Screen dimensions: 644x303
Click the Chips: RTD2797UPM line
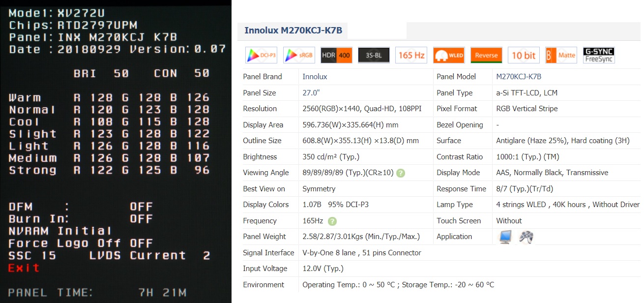[73, 25]
